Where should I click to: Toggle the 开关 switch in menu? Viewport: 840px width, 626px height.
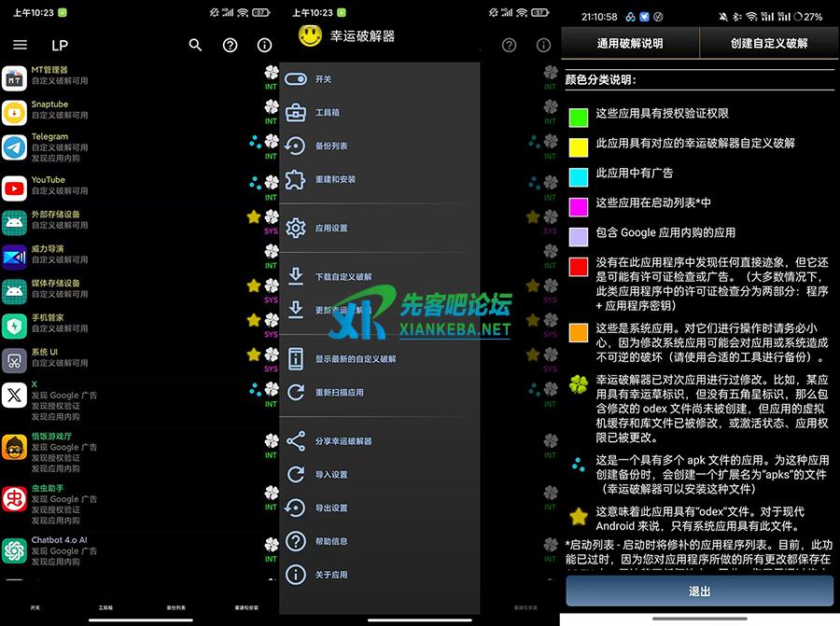[296, 79]
